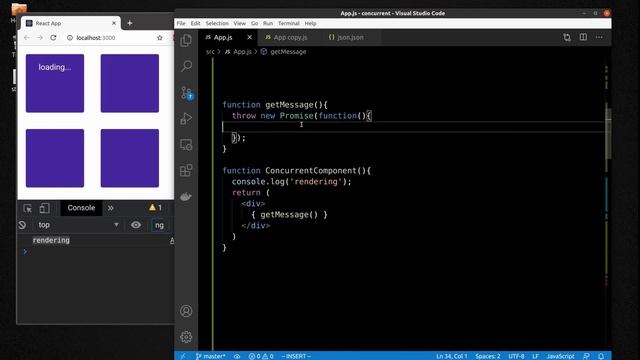Click the browser forward arrow

[40, 38]
